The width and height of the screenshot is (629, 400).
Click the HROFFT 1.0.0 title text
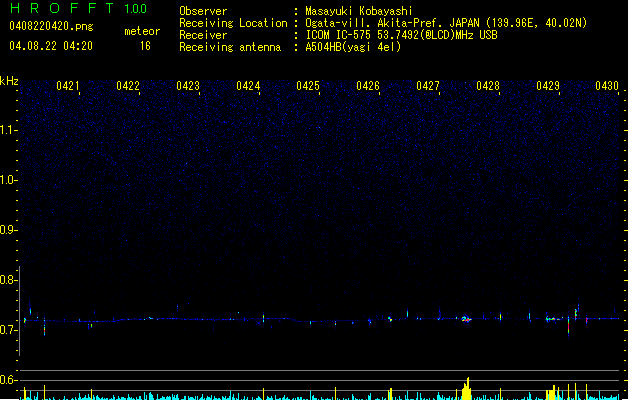click(x=78, y=8)
